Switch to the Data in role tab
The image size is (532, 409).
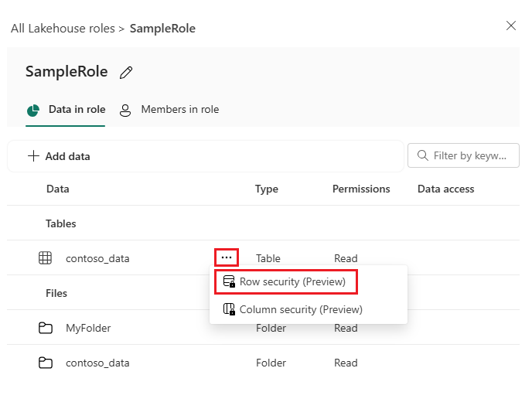pyautogui.click(x=66, y=110)
